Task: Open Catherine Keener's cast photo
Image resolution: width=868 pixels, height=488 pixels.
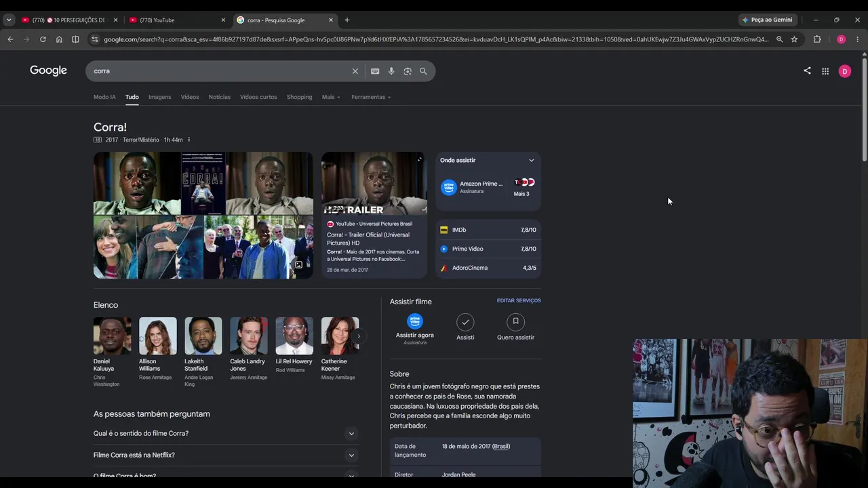Action: click(x=340, y=336)
